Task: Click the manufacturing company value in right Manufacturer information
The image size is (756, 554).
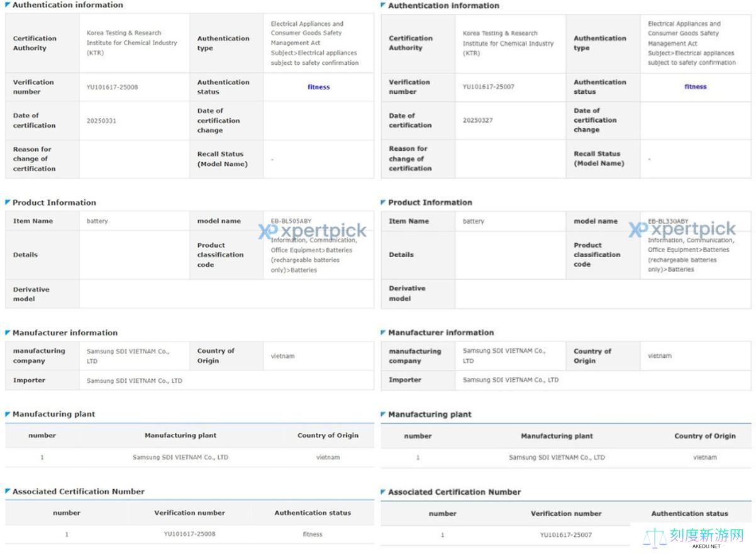Action: click(504, 356)
